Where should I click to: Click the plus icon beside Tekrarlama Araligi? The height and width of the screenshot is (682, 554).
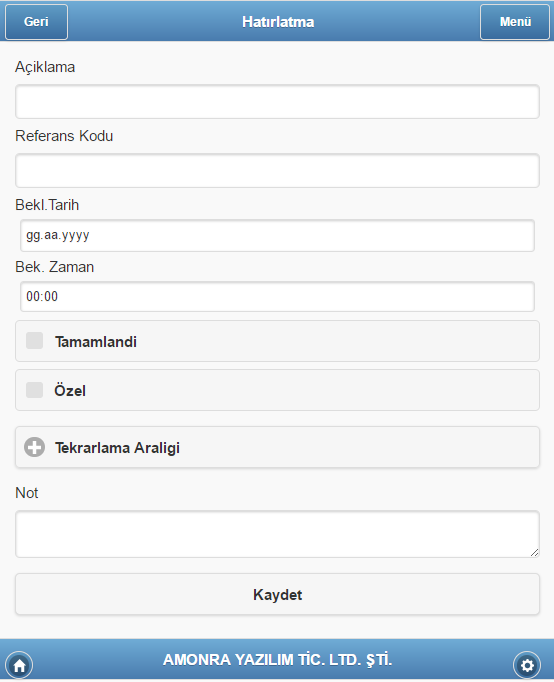(34, 447)
